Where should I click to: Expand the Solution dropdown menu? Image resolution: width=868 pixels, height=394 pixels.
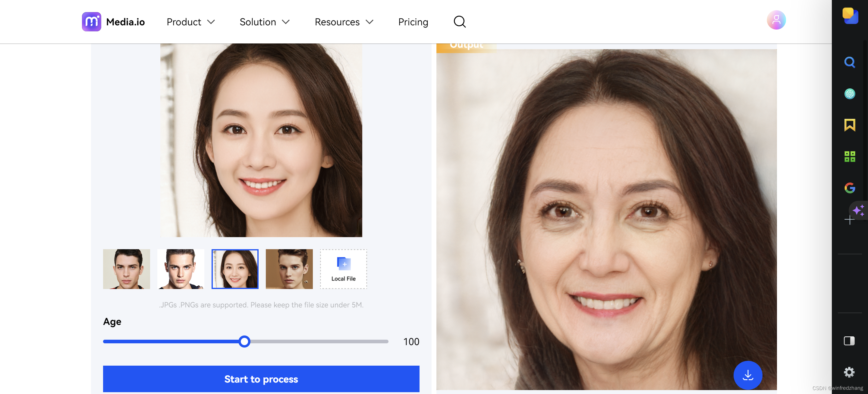(x=265, y=22)
